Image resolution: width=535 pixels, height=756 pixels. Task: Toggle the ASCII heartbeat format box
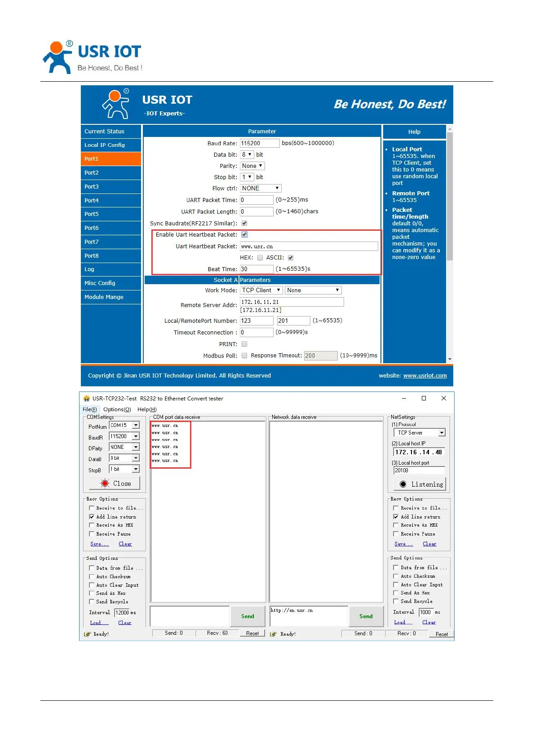pos(291,258)
